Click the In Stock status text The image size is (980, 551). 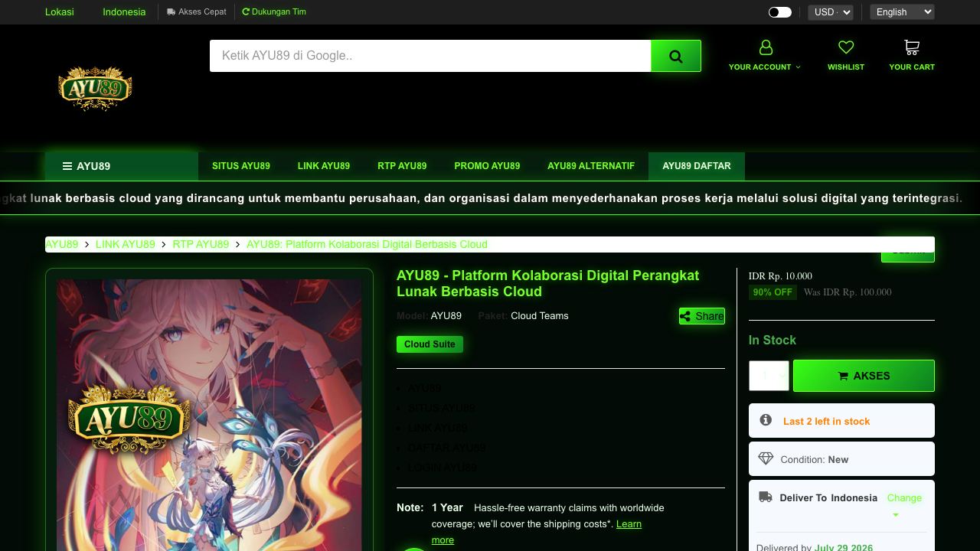(773, 340)
